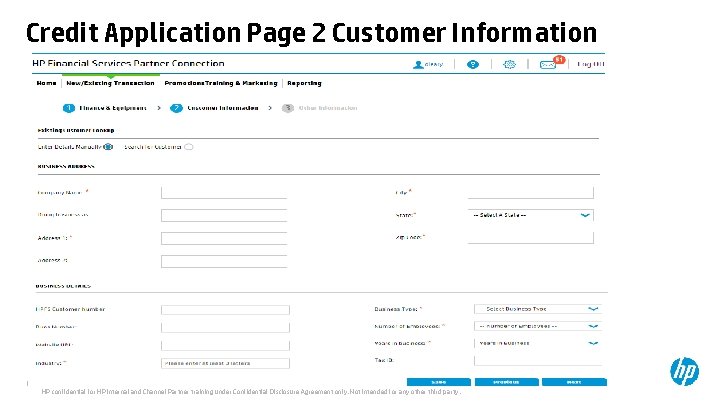Focus the HPFS Customer Number input field
The height and width of the screenshot is (405, 720).
click(225, 310)
